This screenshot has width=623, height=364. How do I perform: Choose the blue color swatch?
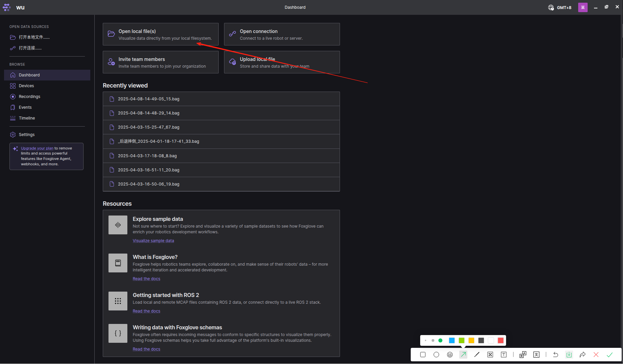coord(452,340)
